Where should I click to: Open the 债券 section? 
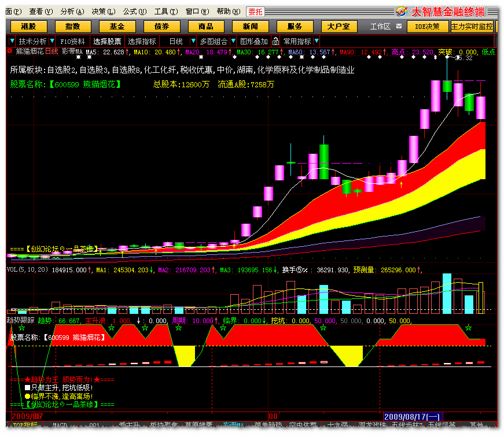coord(161,27)
